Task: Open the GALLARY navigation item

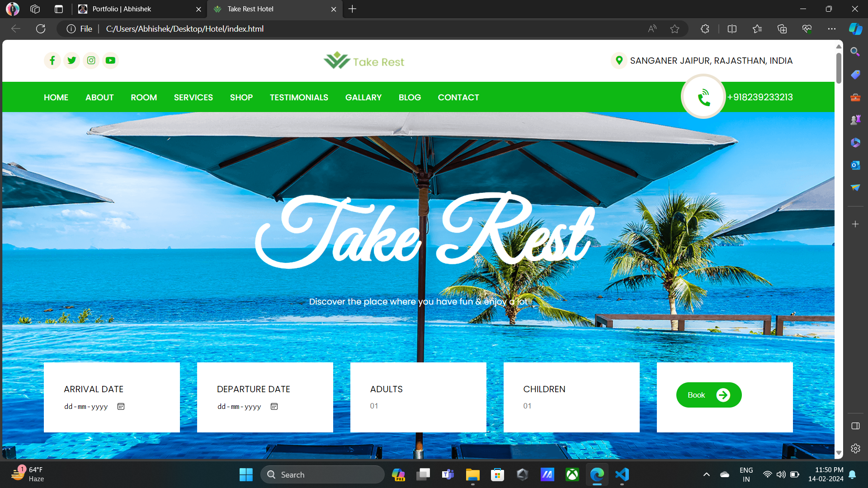Action: [363, 97]
